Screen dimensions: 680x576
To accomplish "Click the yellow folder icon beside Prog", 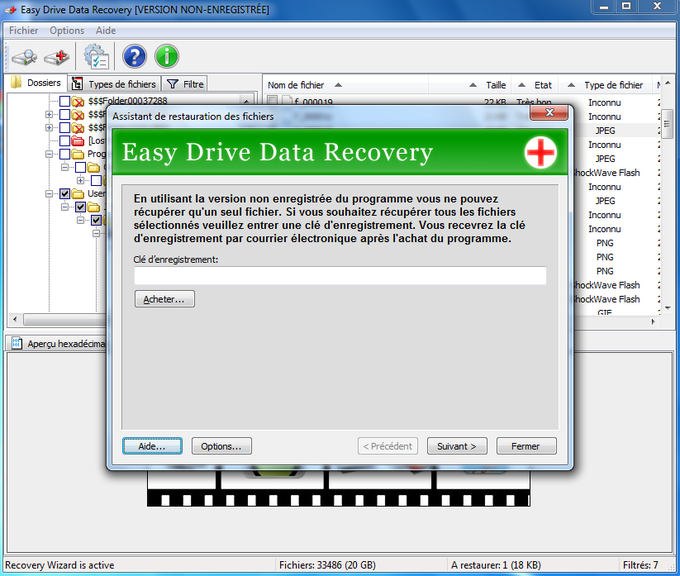I will 78,154.
